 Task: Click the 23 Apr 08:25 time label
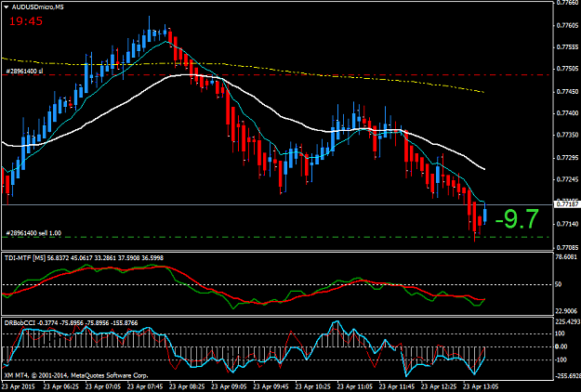tap(187, 386)
